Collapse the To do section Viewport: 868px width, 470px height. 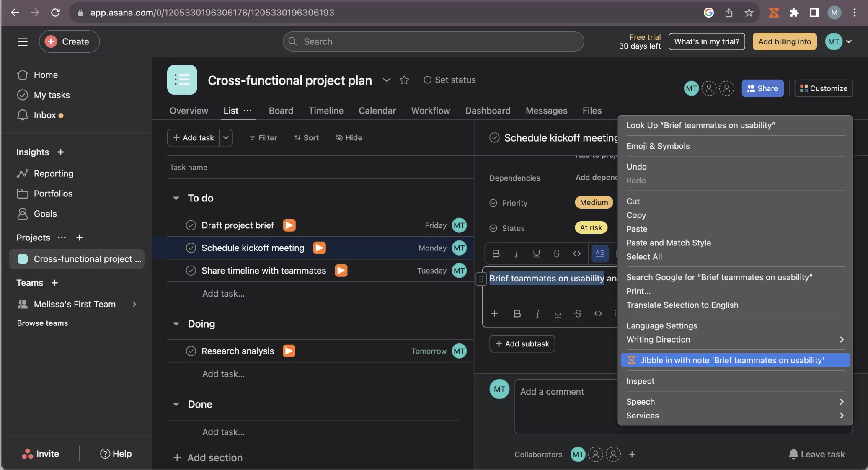[176, 198]
